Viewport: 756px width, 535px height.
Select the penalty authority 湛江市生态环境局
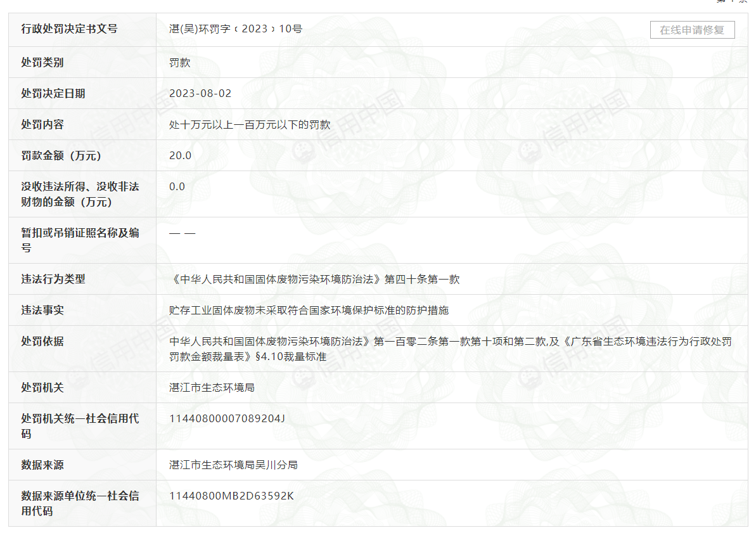212,388
